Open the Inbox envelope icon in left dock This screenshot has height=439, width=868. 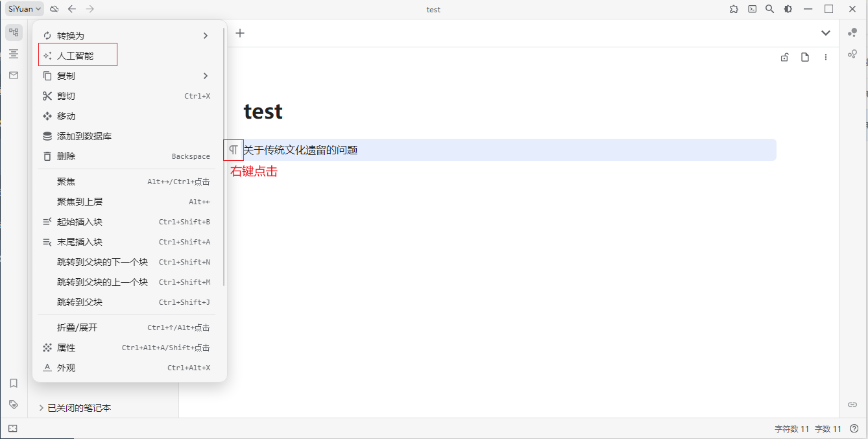(14, 75)
